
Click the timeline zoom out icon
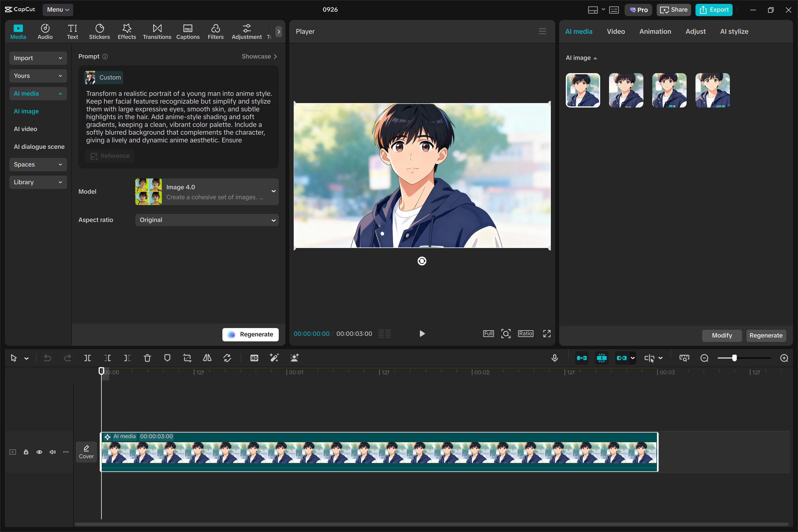(x=704, y=358)
